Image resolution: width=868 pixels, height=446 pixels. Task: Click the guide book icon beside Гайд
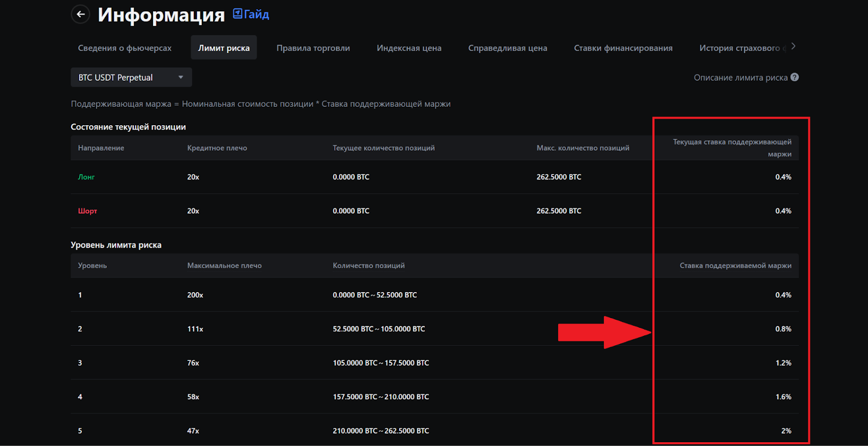click(x=238, y=14)
